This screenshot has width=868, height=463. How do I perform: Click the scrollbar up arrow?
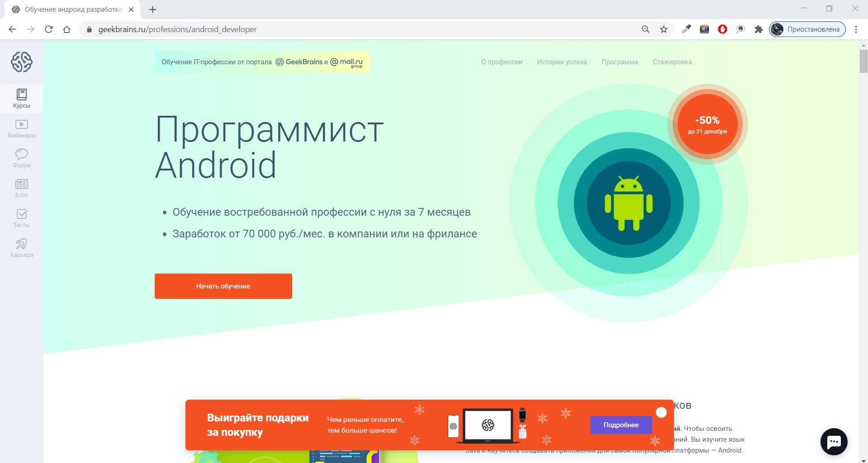point(863,45)
